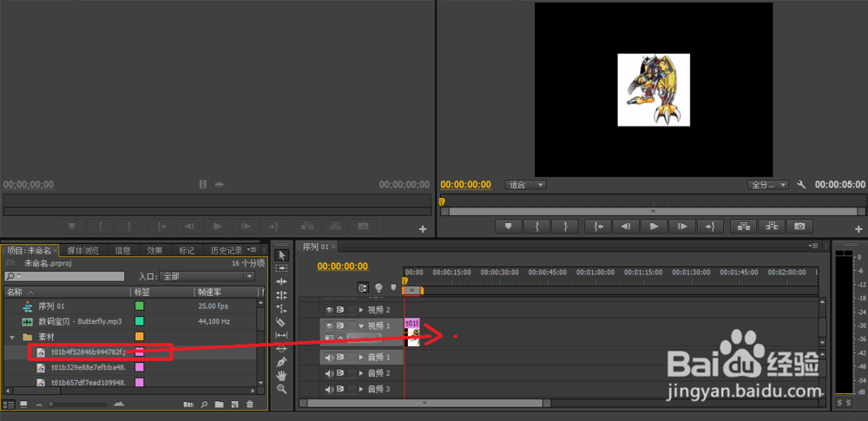Expand the 音频 2 track
Image resolution: width=868 pixels, height=421 pixels.
(x=362, y=373)
